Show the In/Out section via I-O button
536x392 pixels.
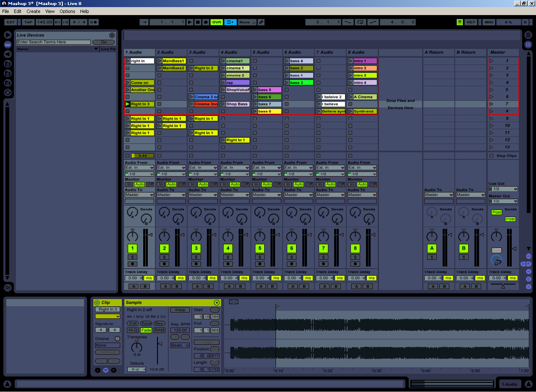click(528, 256)
